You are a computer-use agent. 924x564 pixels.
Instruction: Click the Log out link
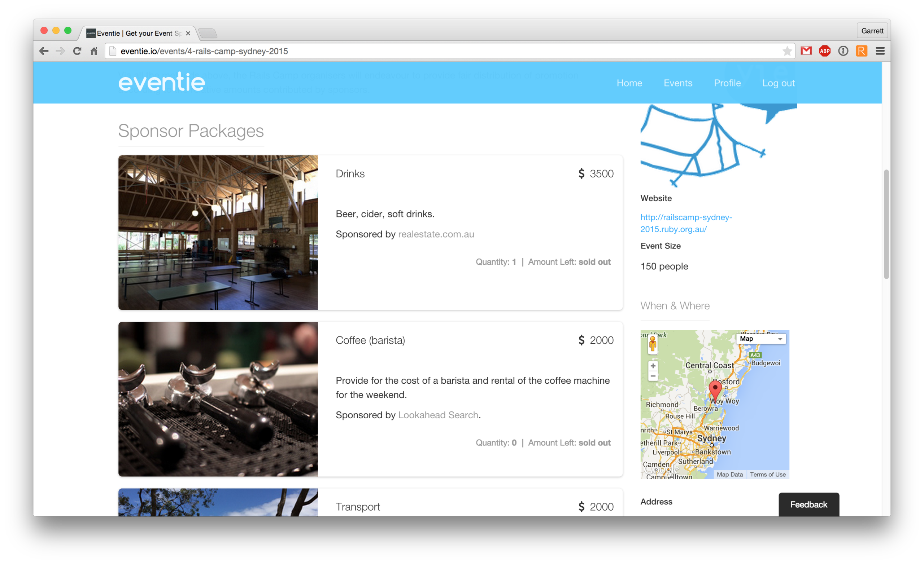(x=778, y=83)
